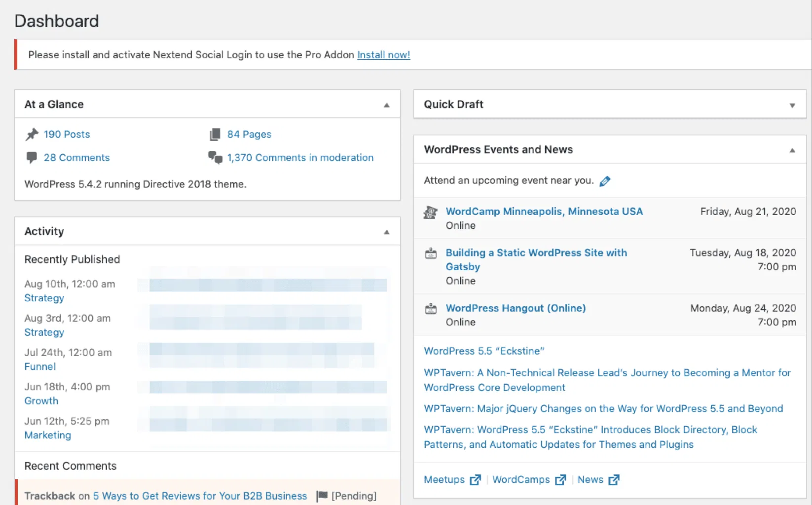
Task: Click the WordCamp Minneapolis event icon
Action: pos(431,212)
